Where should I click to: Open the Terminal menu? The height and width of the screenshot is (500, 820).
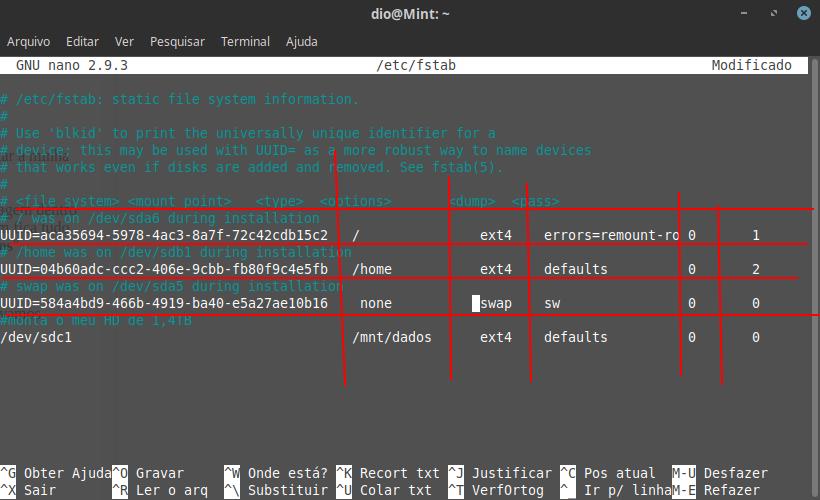click(245, 42)
